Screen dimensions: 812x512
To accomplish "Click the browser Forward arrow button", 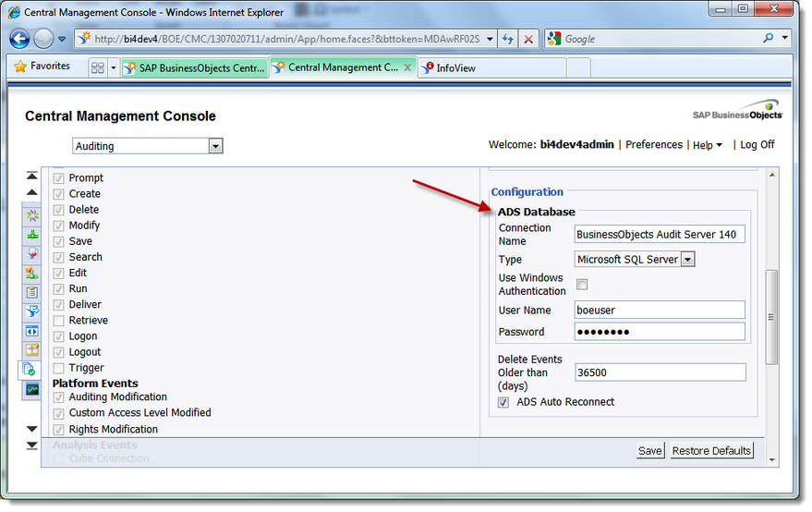I will (x=43, y=39).
